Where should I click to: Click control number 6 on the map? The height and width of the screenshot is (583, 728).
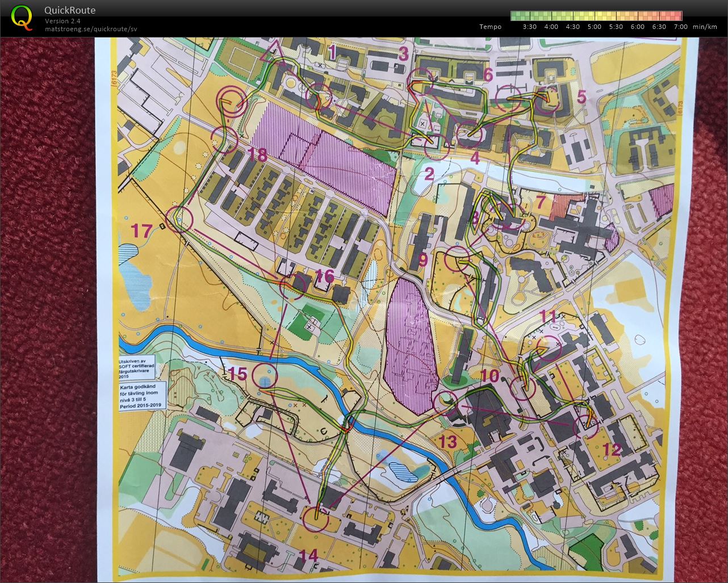pos(488,74)
